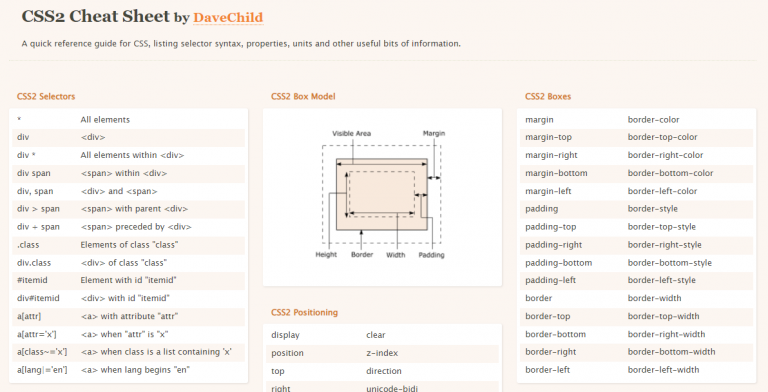This screenshot has height=392, width=768.
Task: Select the CSS2 Positioning section heading
Action: coord(304,313)
